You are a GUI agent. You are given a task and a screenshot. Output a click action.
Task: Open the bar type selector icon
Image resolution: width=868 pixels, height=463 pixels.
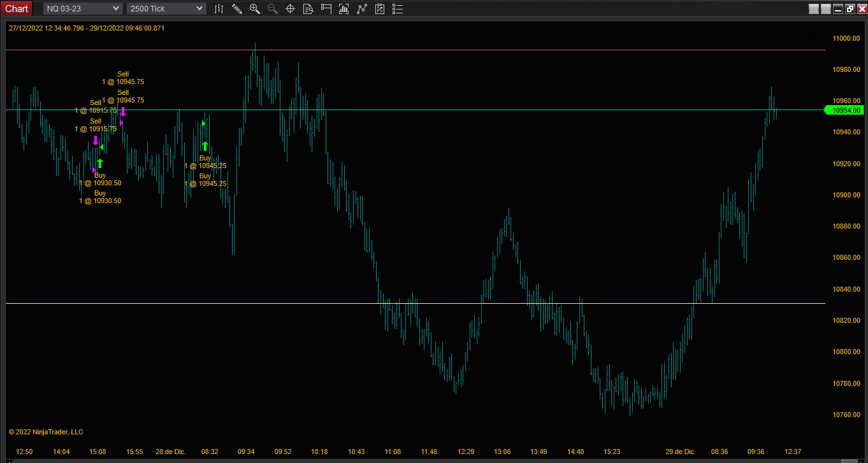tap(219, 9)
